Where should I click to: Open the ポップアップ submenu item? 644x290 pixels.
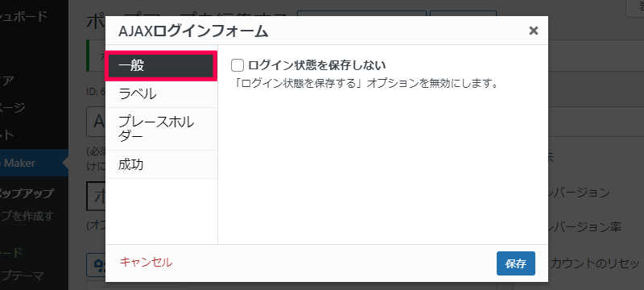click(27, 193)
